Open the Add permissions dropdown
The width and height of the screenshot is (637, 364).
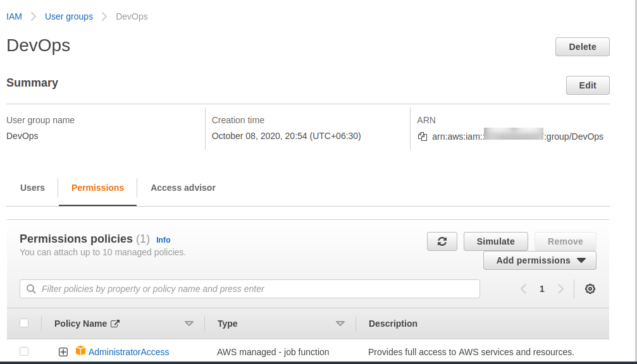click(x=540, y=260)
